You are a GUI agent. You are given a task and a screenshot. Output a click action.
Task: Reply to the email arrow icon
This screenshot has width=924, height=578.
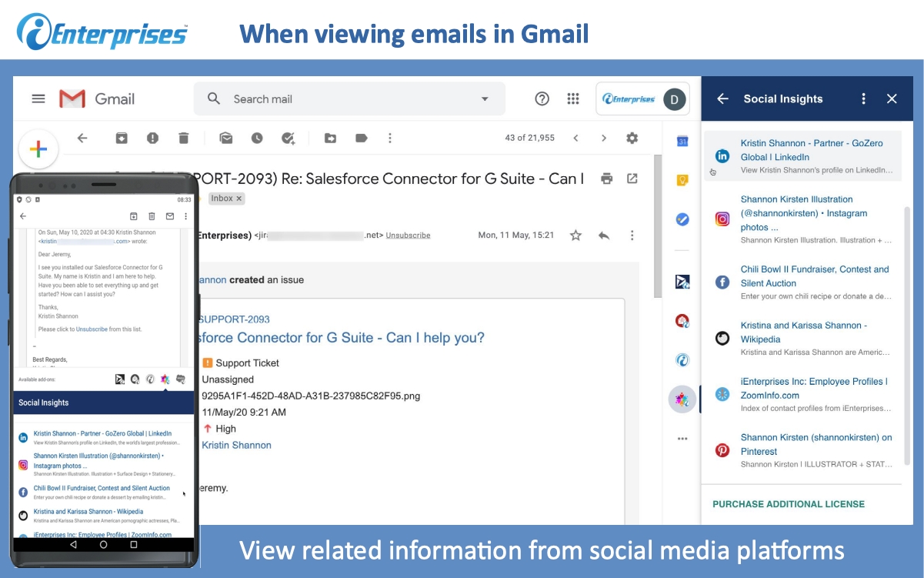[x=604, y=236]
